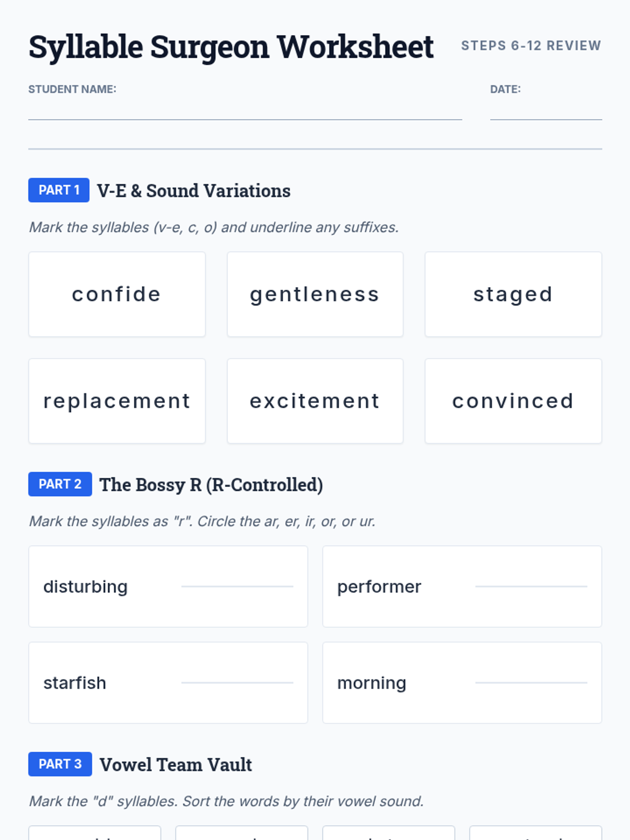Click the 'replacement' word card
Image resolution: width=630 pixels, height=840 pixels.
click(117, 401)
